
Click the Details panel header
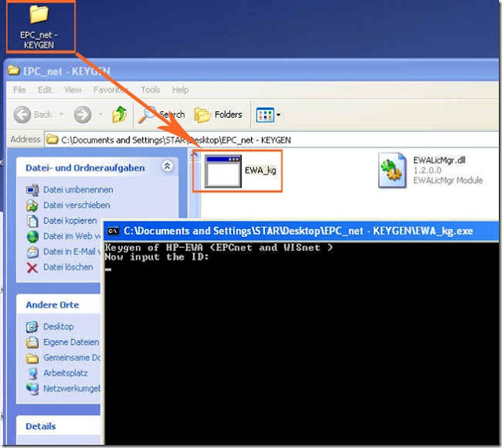click(x=58, y=426)
